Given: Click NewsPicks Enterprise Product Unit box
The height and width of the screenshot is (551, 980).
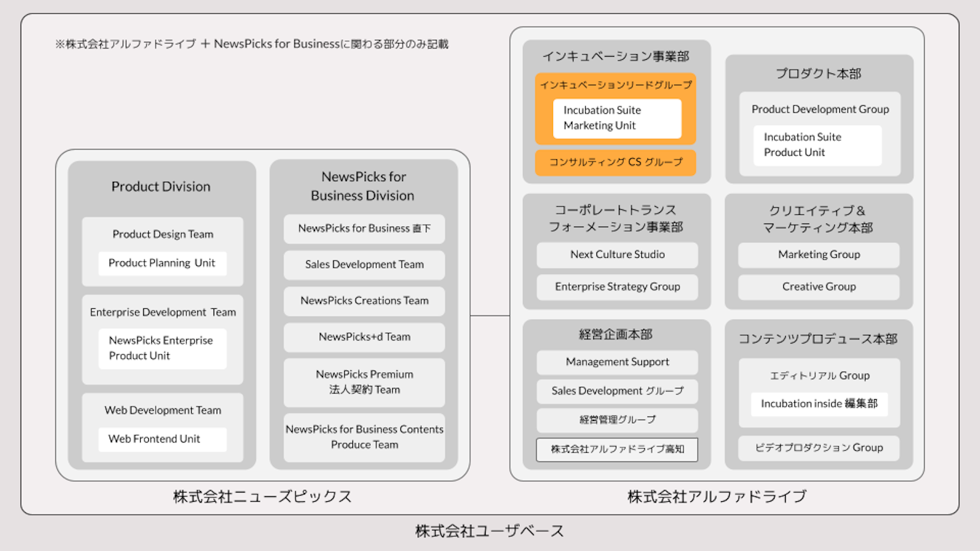Looking at the screenshot, I should coord(162,348).
